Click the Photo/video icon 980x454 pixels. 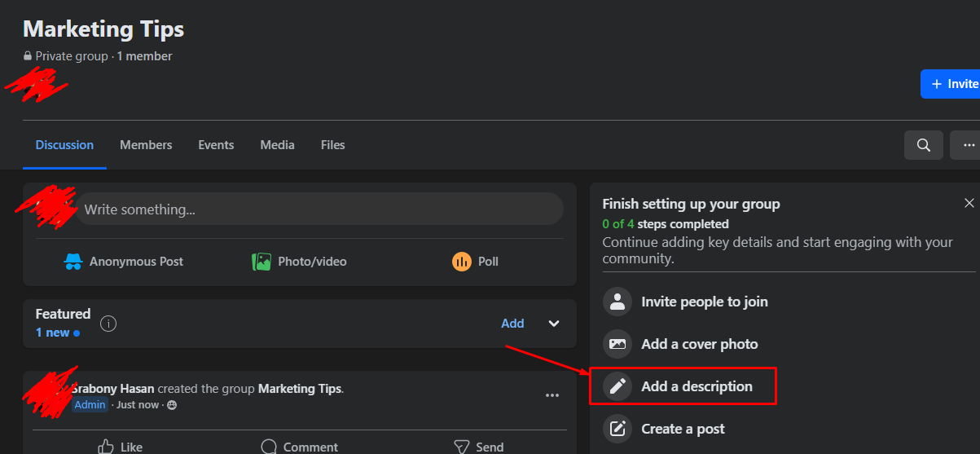[x=261, y=262]
